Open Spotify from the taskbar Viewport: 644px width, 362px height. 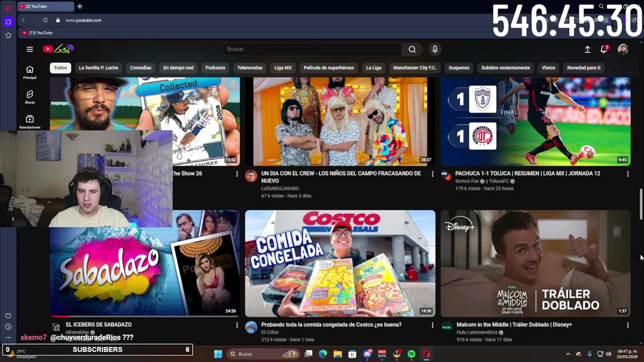pos(412,354)
